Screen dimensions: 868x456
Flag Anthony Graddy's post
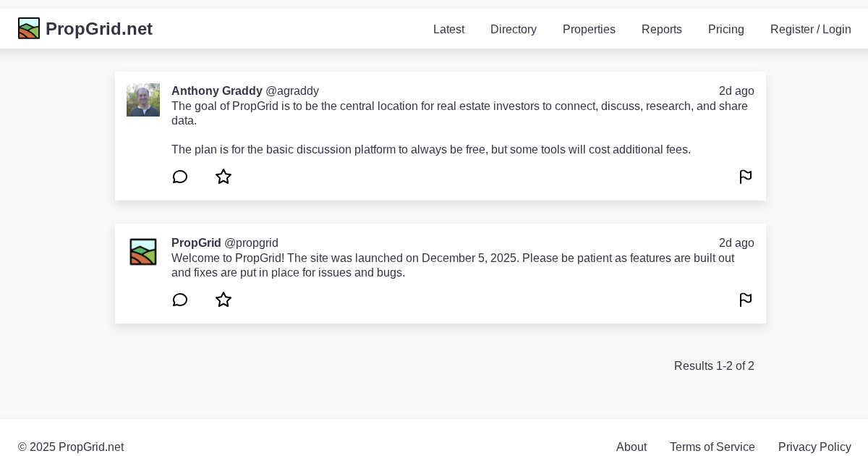click(746, 177)
